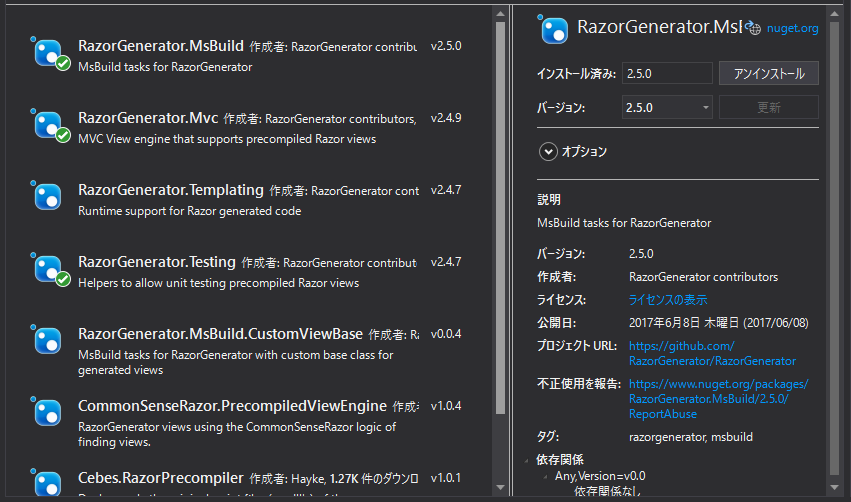Collapse the 依存関係 tree triangle
This screenshot has height=502, width=851.
526,461
